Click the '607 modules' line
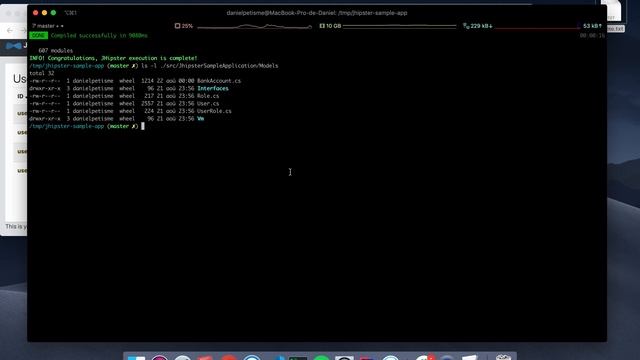The height and width of the screenshot is (360, 640). 56,51
